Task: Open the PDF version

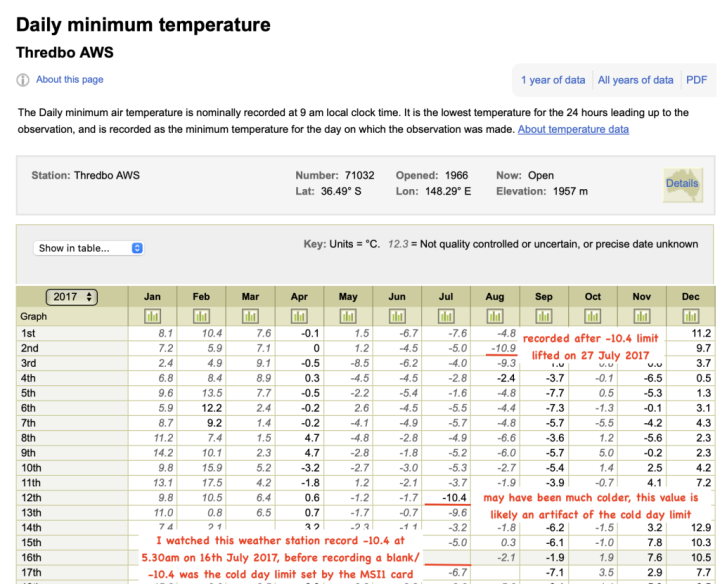Action: [696, 80]
